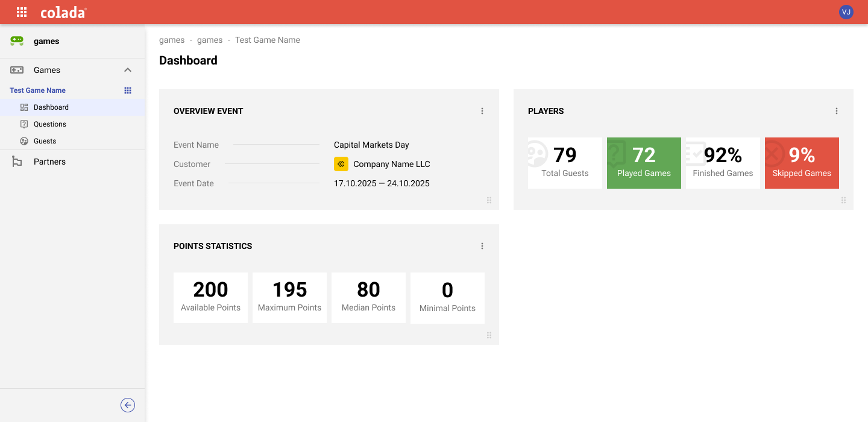Open the Partners menu item
The width and height of the screenshot is (868, 422).
click(49, 162)
